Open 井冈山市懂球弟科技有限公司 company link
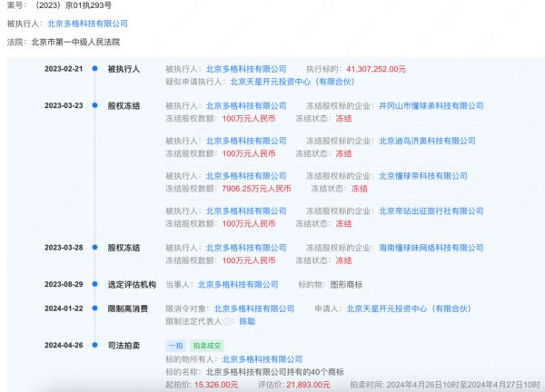This screenshot has height=392, width=545. pos(429,106)
